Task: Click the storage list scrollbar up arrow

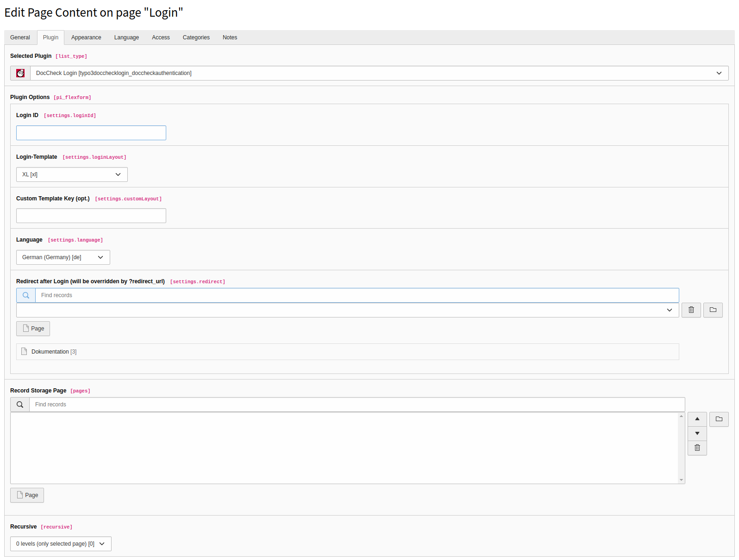Action: 682,416
